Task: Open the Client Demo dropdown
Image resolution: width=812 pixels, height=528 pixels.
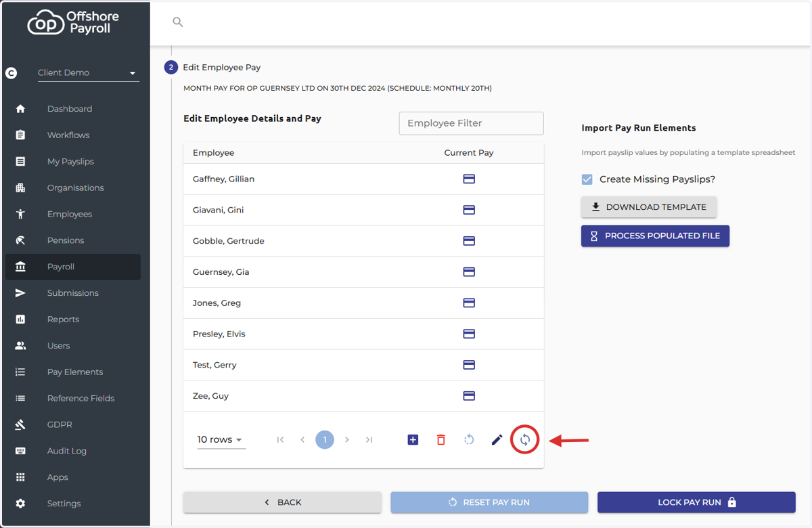Action: [88, 72]
